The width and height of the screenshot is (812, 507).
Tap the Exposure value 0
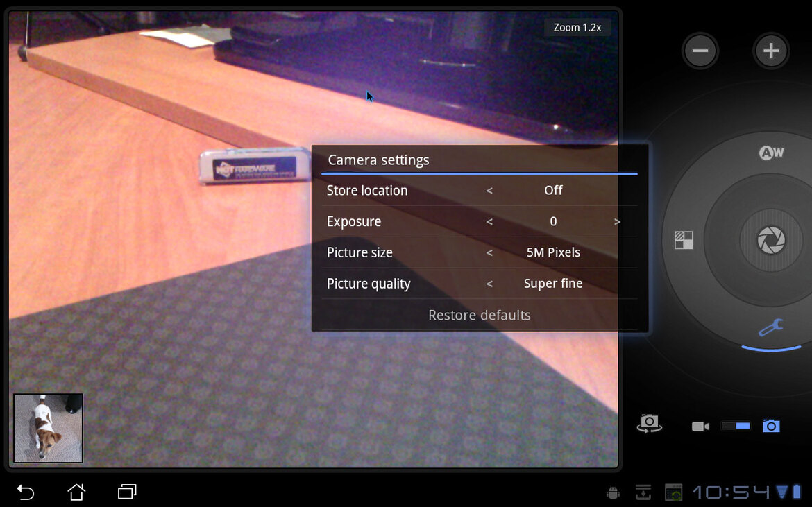(553, 221)
